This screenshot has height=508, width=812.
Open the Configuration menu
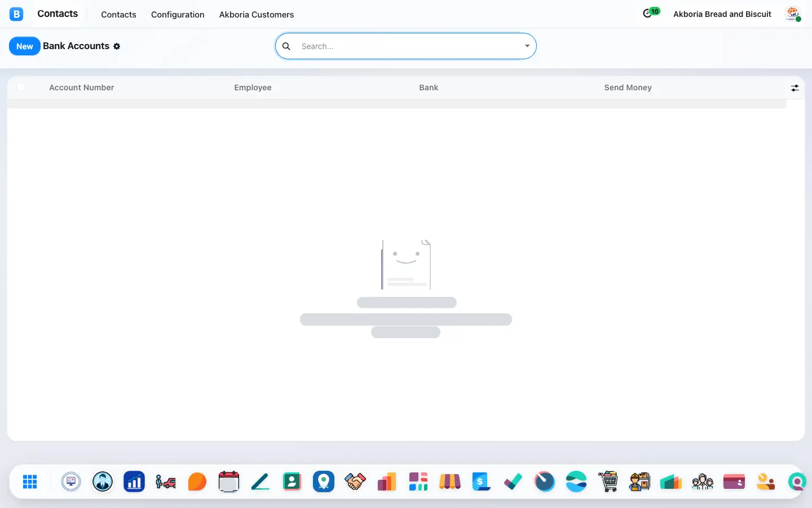tap(178, 15)
